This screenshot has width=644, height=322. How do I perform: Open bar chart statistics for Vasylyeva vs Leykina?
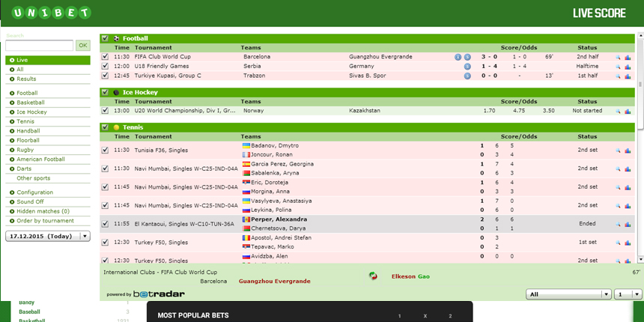[628, 206]
